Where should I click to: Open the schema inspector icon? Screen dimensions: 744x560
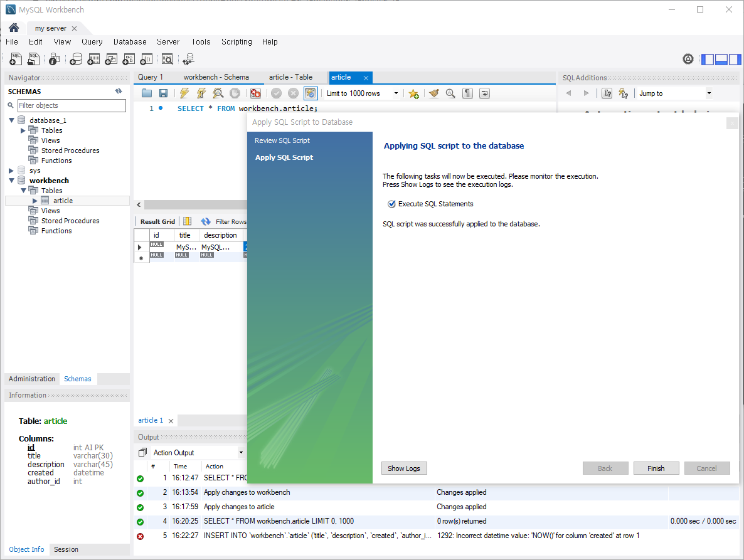tap(54, 59)
